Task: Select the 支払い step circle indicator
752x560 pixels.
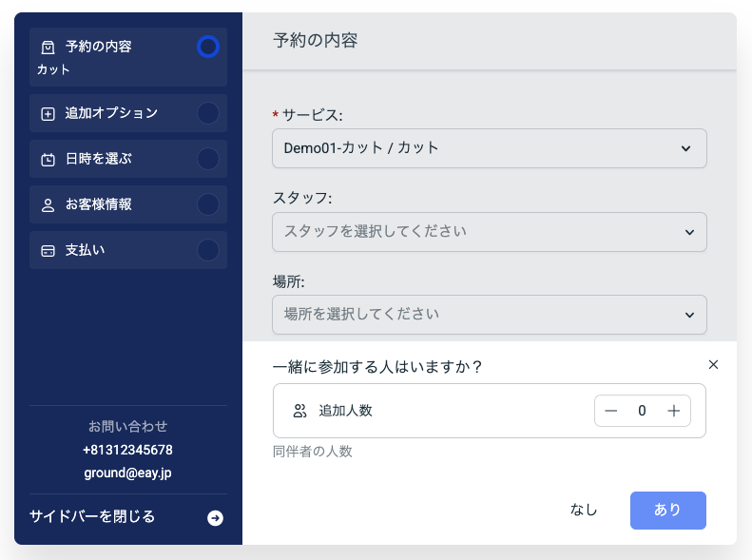Action: [x=207, y=250]
